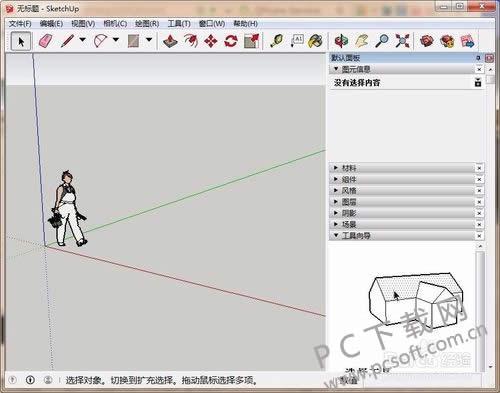Expand the 材料 panel
The height and width of the screenshot is (393, 500).
pos(336,168)
